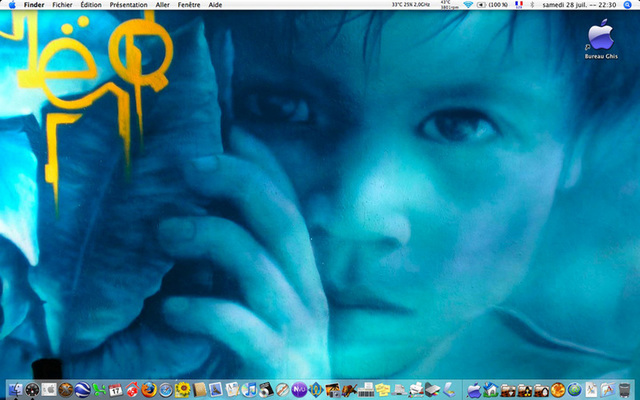This screenshot has height=400, width=640.
Task: Click the Bluetooth status icon
Action: (x=532, y=5)
